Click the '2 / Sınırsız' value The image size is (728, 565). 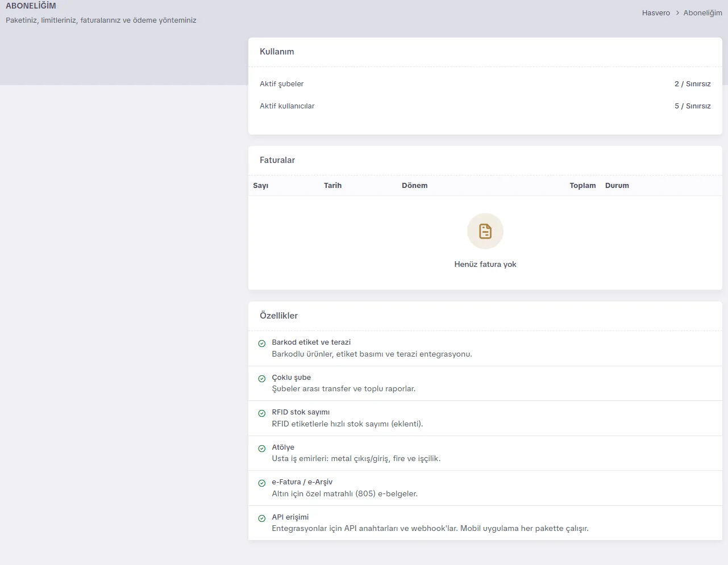point(693,84)
